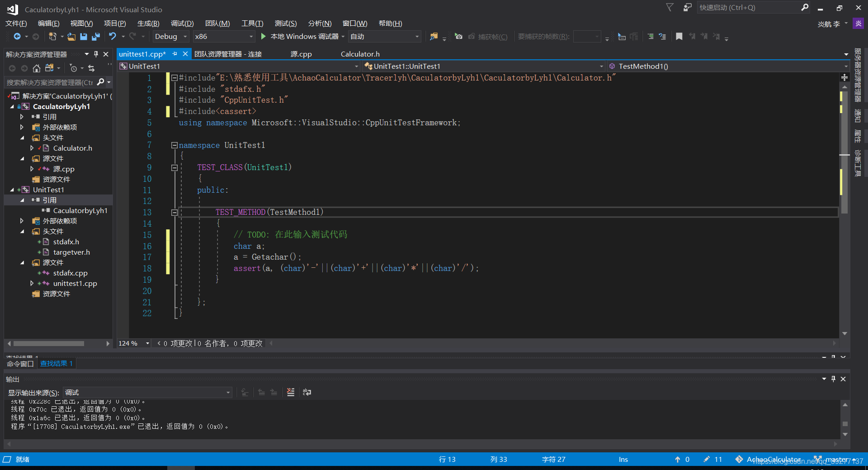Image resolution: width=868 pixels, height=470 pixels.
Task: Click the 炎航 李 account name
Action: 829,24
